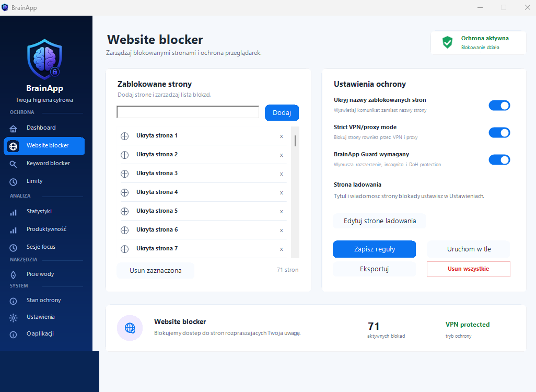Click the globe icon in bottom Website blocker card
This screenshot has height=392, width=536.
(130, 328)
